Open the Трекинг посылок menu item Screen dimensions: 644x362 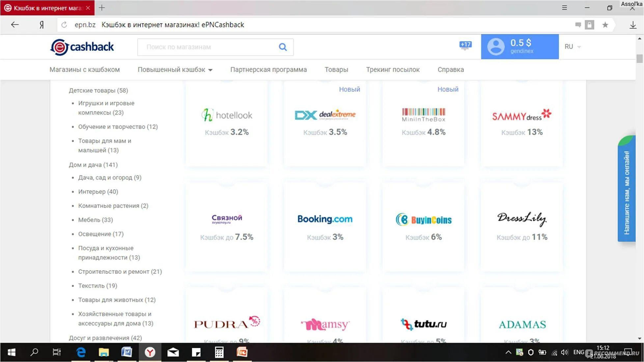point(393,70)
